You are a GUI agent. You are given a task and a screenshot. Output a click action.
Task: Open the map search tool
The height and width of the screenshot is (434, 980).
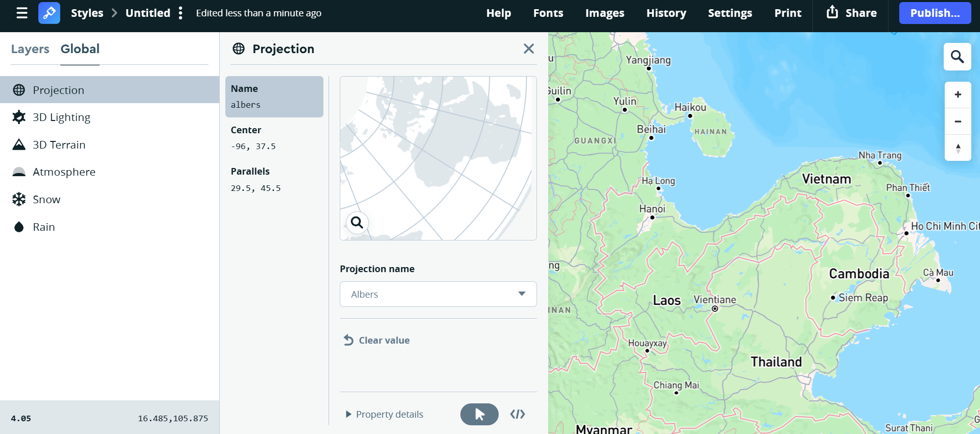click(x=958, y=57)
